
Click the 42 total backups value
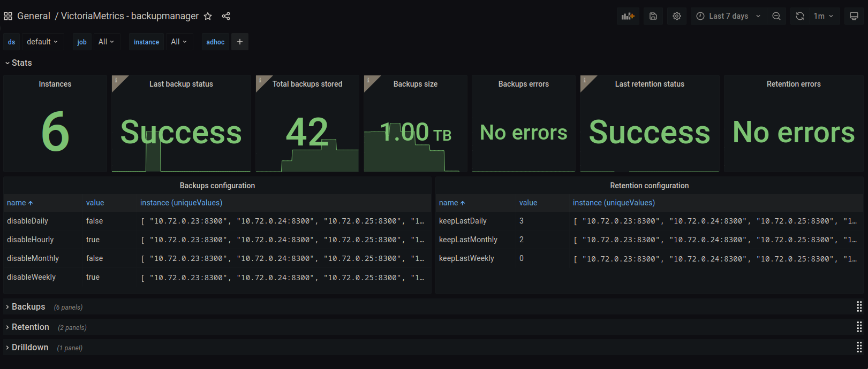[x=307, y=132]
